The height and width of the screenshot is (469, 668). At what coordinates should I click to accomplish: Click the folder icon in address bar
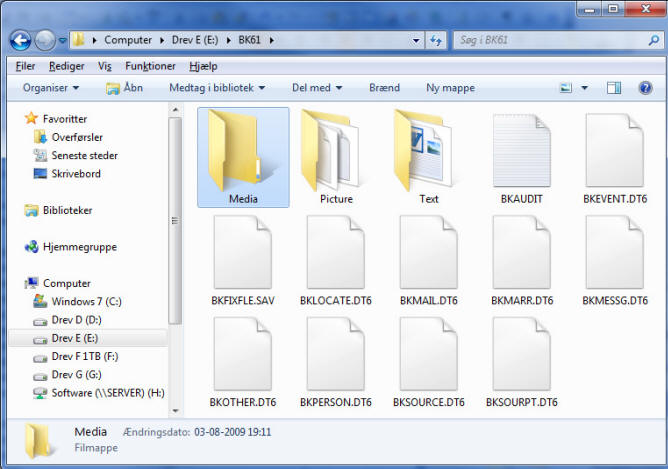coord(78,40)
